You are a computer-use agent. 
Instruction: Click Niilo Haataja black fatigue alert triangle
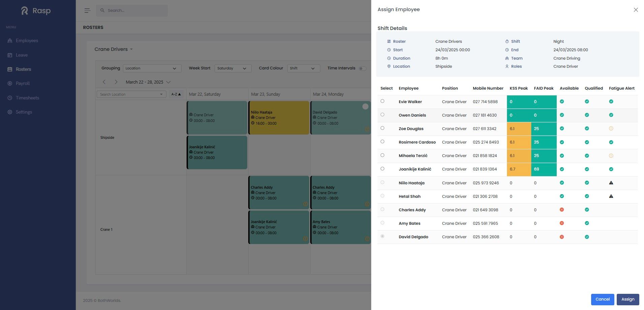(611, 183)
